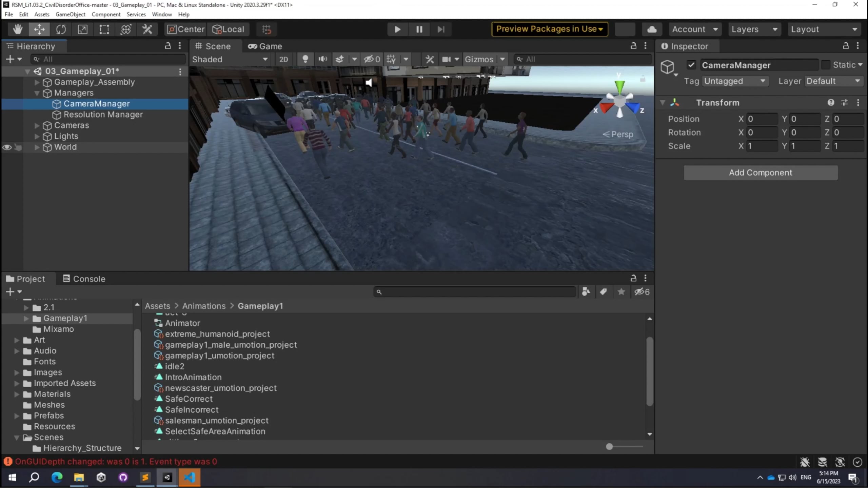The image size is (868, 488).
Task: Select the Rotate tool
Action: (x=61, y=29)
